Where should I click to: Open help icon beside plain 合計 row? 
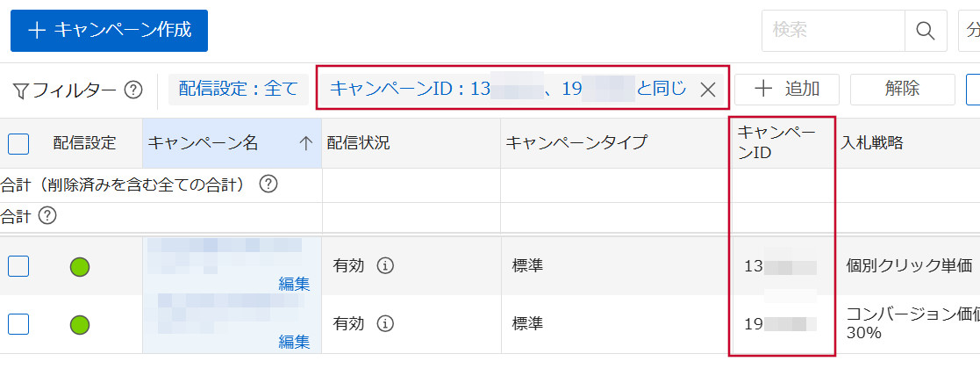click(47, 216)
